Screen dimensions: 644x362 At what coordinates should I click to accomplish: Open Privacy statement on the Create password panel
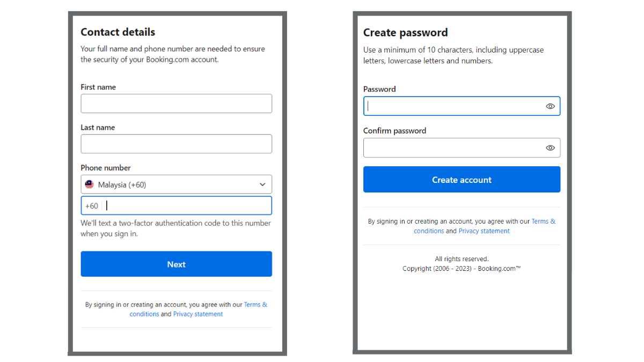pyautogui.click(x=484, y=231)
